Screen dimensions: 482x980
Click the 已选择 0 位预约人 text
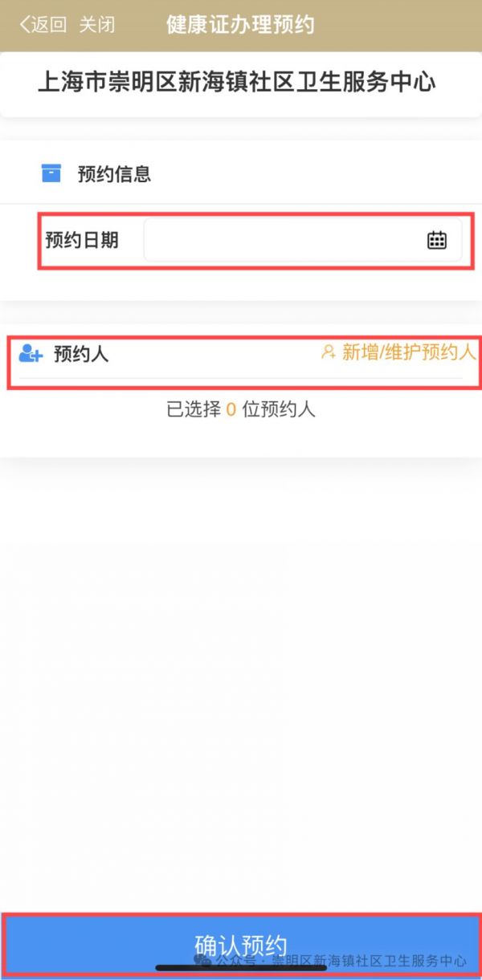point(241,409)
